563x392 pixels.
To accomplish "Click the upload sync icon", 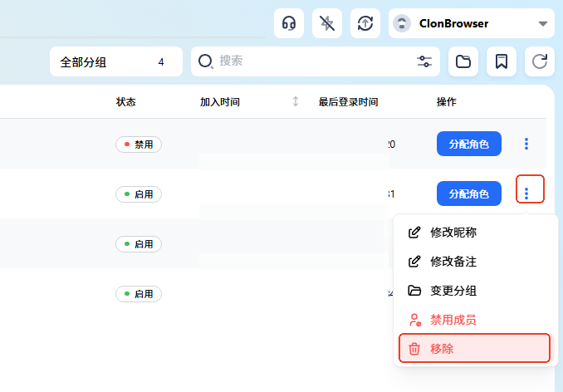I will [365, 23].
